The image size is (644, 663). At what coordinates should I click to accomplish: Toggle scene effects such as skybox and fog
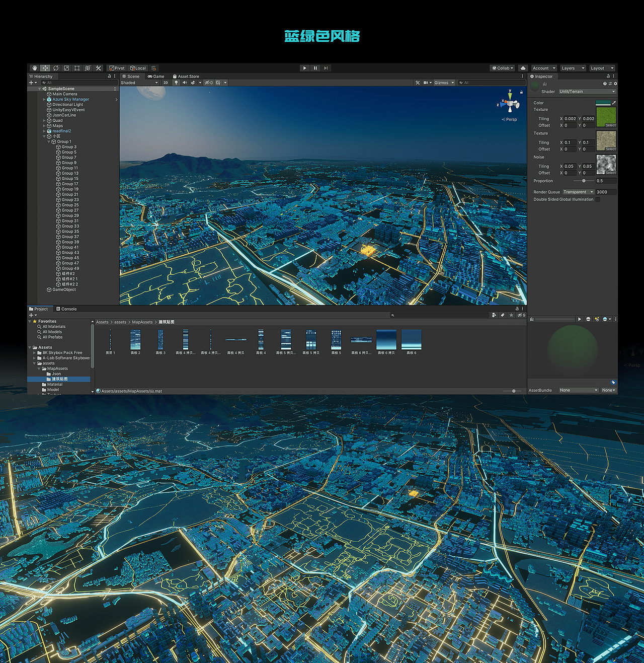(193, 83)
